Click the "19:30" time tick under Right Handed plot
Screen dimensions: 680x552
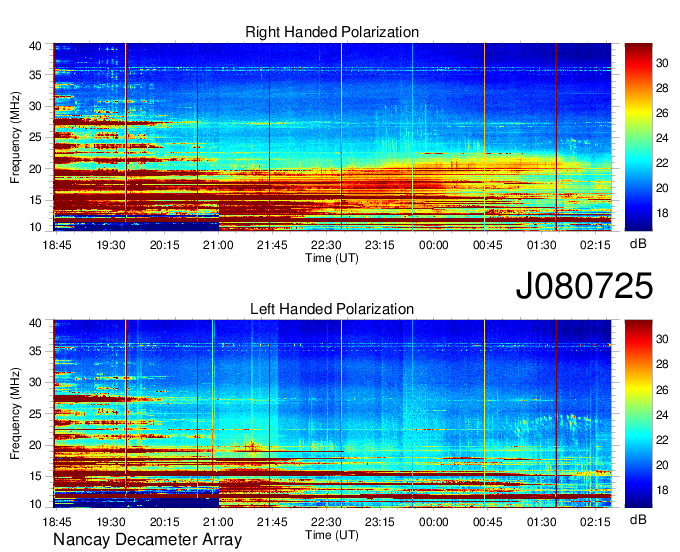pyautogui.click(x=111, y=245)
